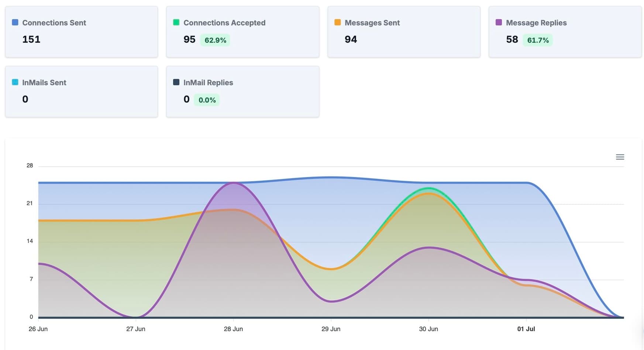Click the orange Messages Sent legend square
This screenshot has width=644, height=350.
[337, 22]
